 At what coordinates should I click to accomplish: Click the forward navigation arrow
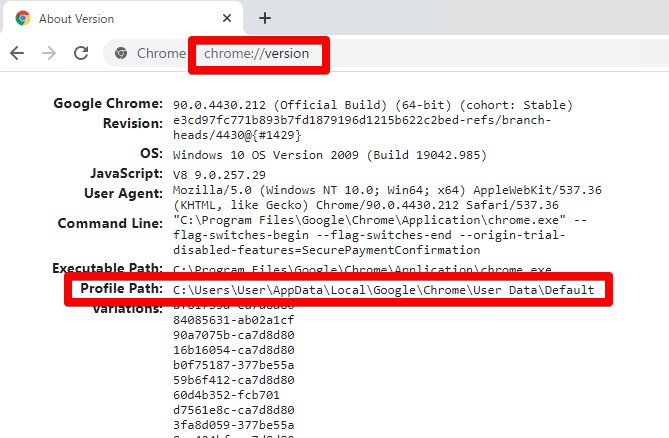pos(49,53)
